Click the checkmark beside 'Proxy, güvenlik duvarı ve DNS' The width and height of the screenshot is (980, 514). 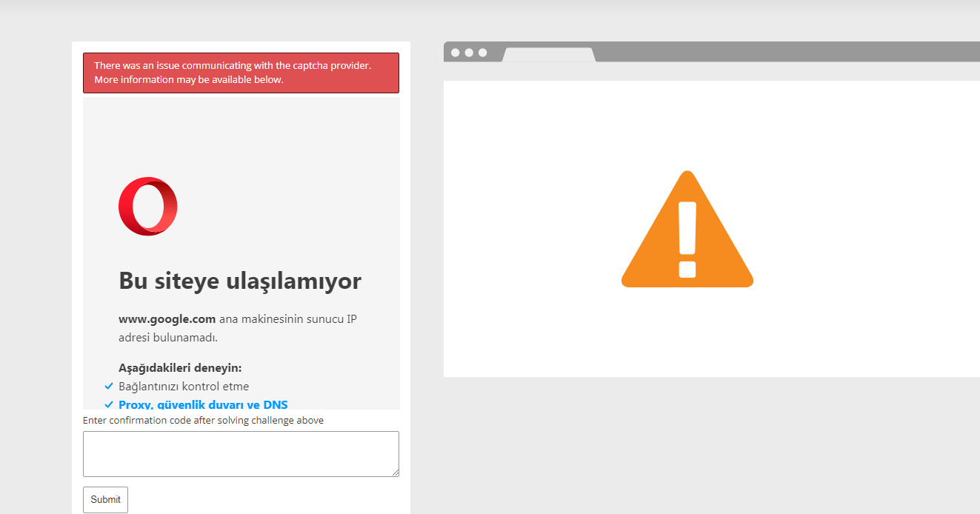(109, 404)
